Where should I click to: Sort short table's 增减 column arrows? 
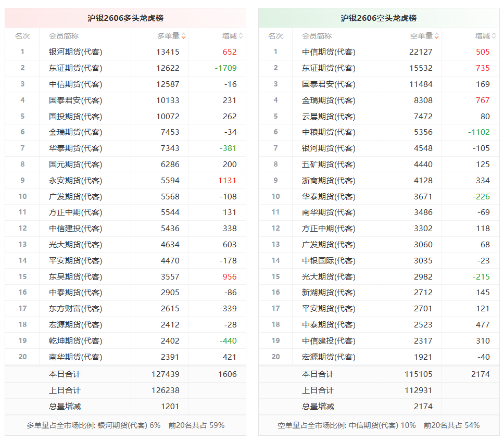coord(494,36)
